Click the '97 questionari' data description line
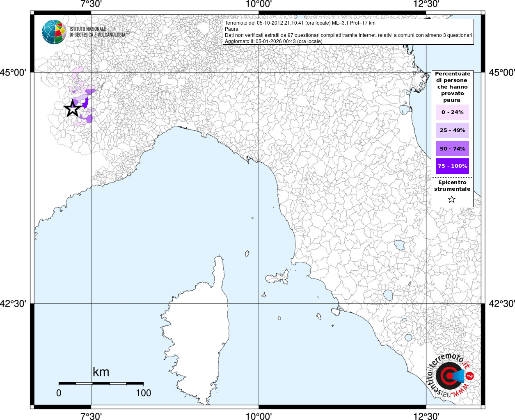 click(349, 35)
